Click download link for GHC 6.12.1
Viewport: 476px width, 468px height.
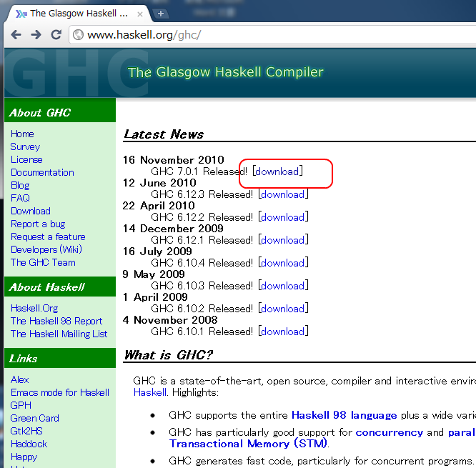tap(282, 240)
